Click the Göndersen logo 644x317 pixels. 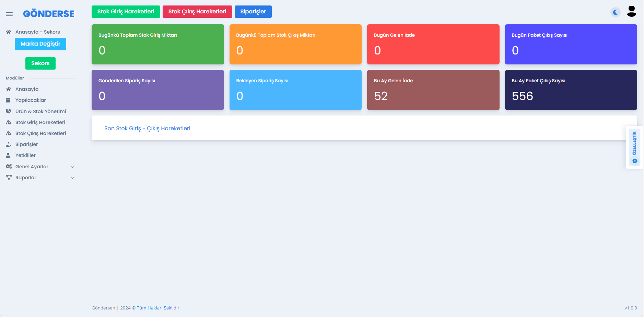coord(49,14)
